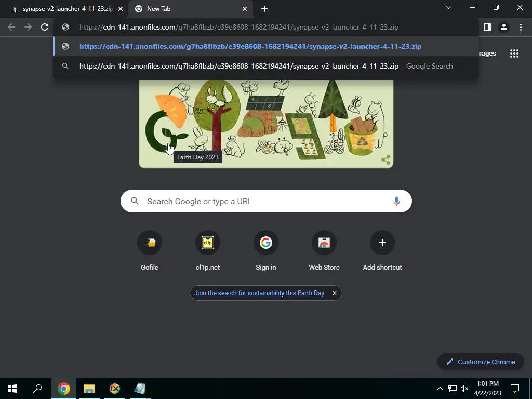Open the network status tray icon

click(x=453, y=389)
